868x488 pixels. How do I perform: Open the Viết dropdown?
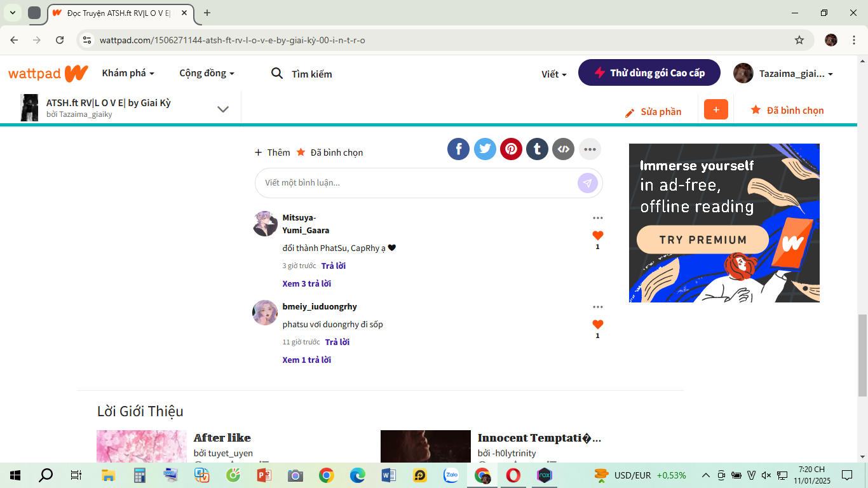553,74
